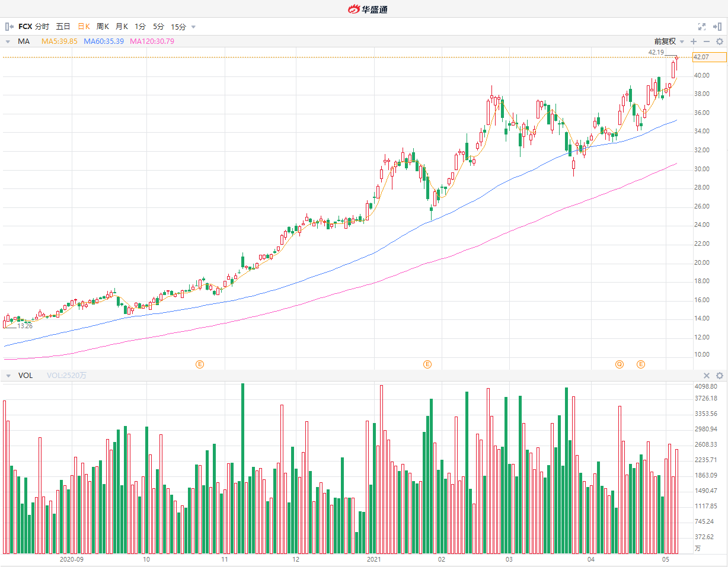This screenshot has width=728, height=567.
Task: Click the E earnings marker near November
Action: pos(200,364)
